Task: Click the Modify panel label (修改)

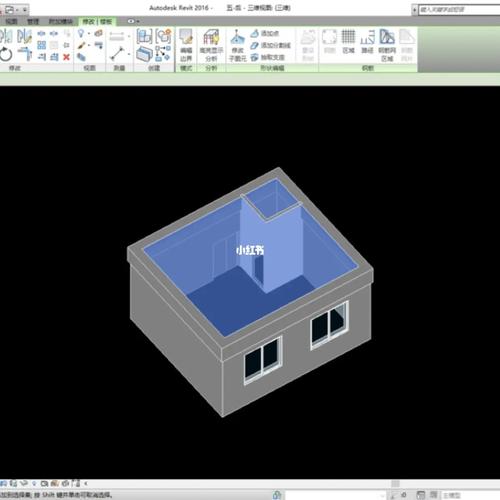Action: (15, 68)
